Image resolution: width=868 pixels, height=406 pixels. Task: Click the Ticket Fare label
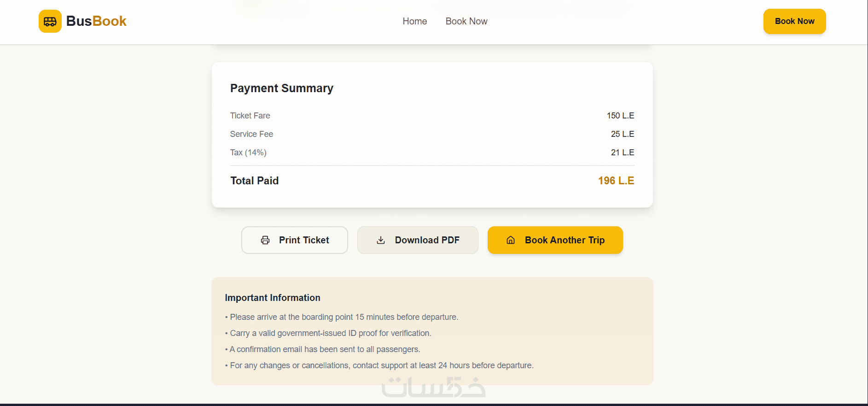250,116
